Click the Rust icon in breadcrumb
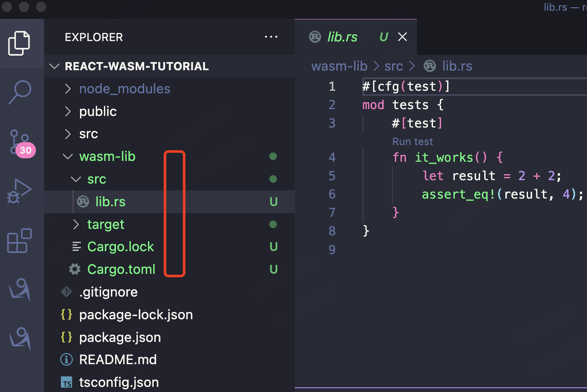587x392 pixels. [430, 66]
